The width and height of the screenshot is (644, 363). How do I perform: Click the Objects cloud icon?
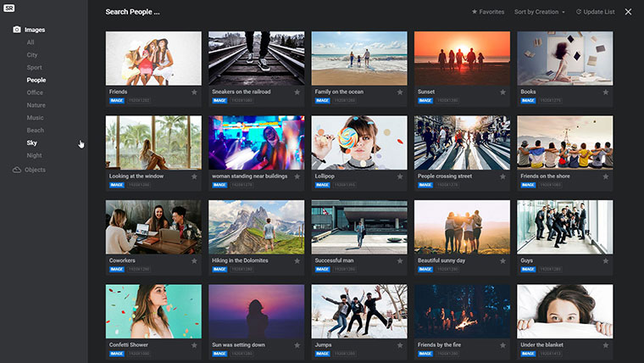coord(17,170)
